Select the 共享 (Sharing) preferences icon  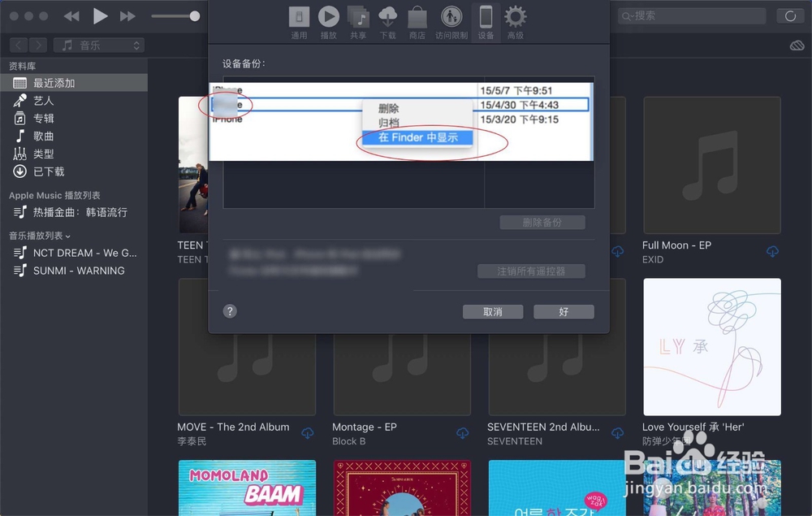point(358,18)
